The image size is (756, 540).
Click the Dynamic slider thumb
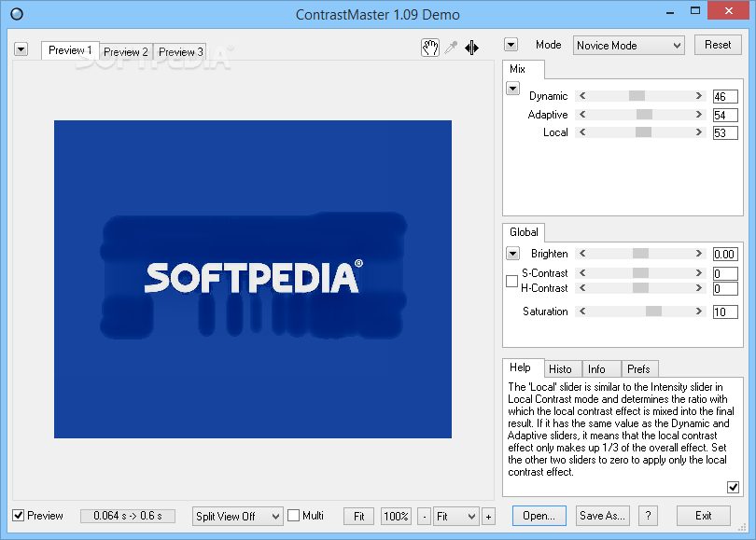point(637,96)
